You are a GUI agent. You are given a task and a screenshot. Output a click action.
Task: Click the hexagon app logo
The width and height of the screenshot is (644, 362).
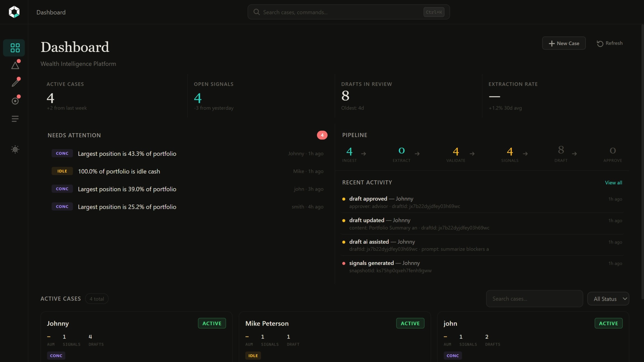click(14, 12)
